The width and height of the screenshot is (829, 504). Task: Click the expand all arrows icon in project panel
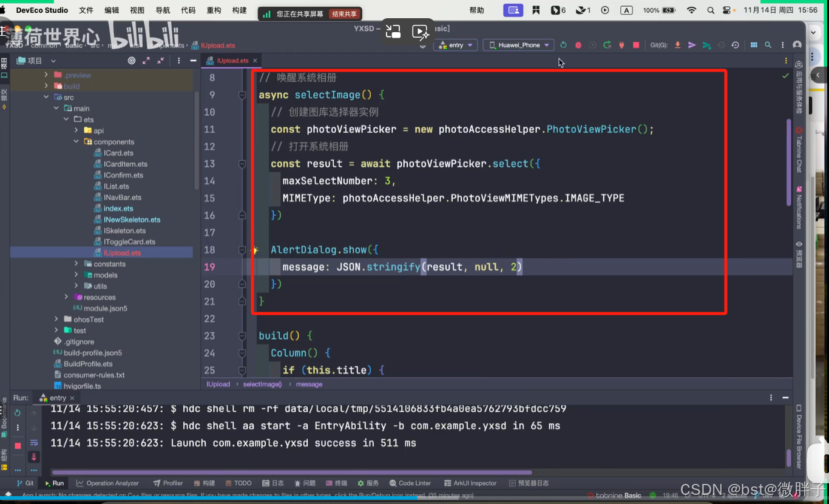click(146, 61)
